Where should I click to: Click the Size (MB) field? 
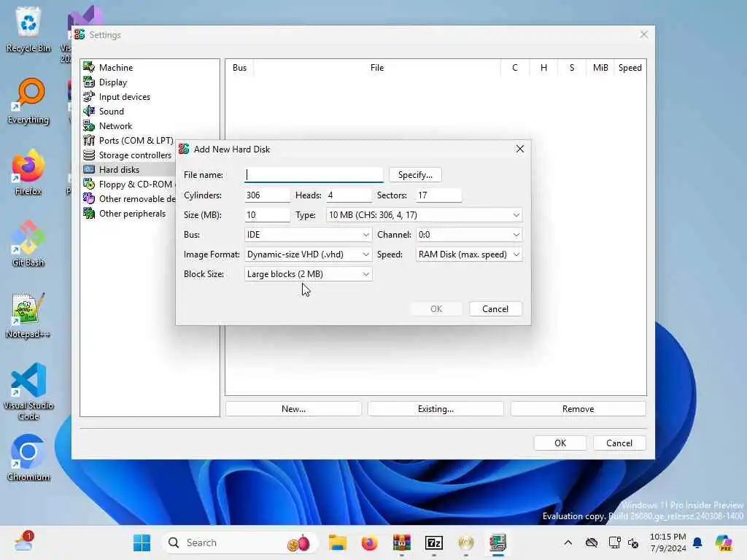coord(267,215)
